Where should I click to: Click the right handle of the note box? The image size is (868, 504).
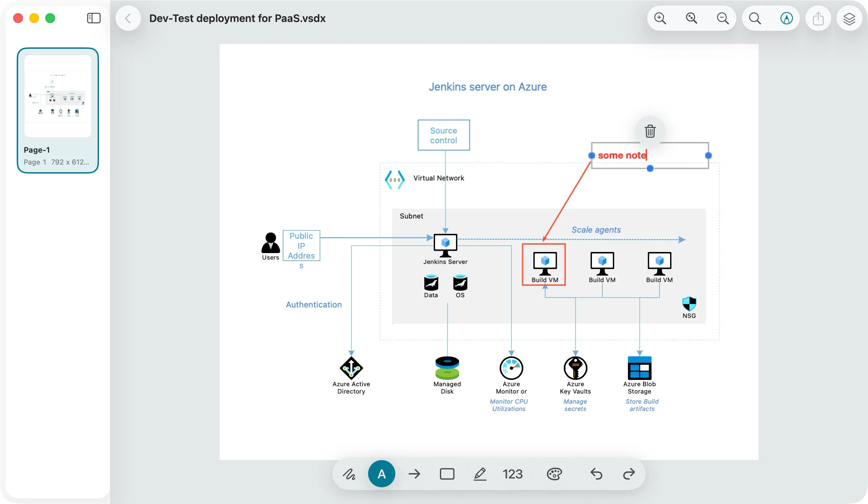pyautogui.click(x=708, y=155)
